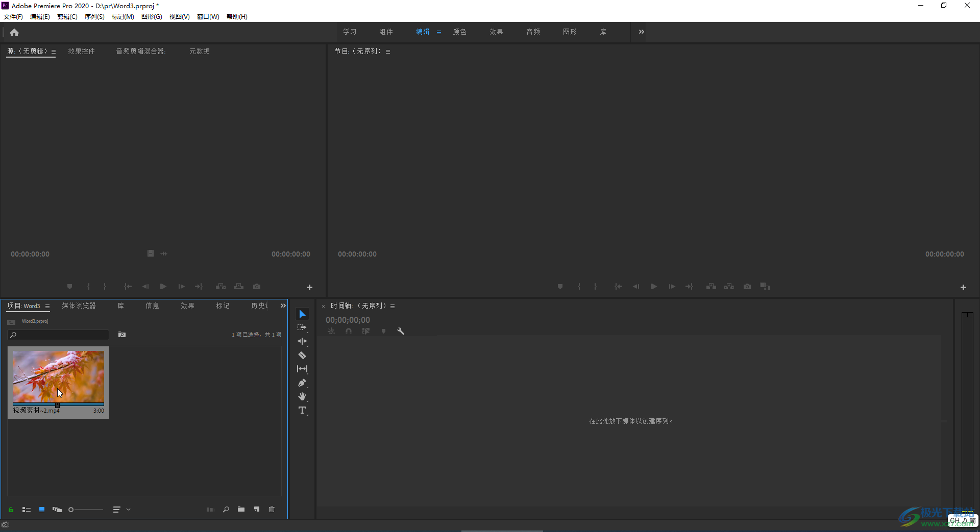Add marker in Program monitor
Screen dimensions: 980x532
click(560, 287)
